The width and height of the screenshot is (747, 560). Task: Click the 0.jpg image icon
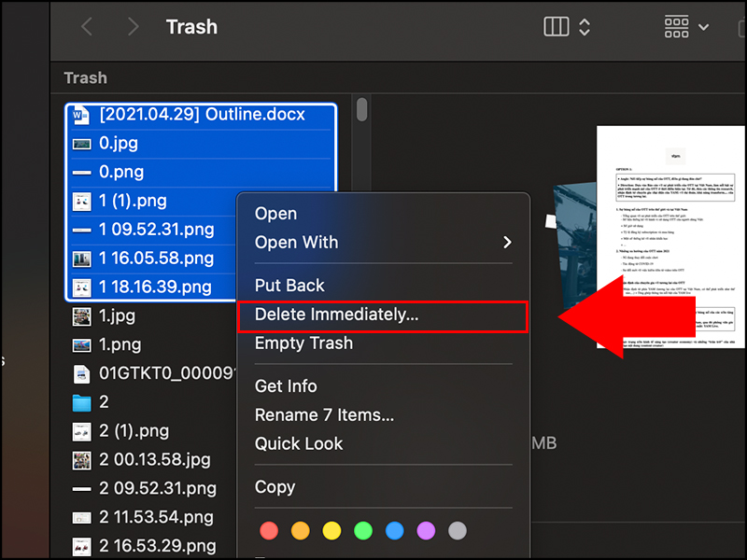81,144
